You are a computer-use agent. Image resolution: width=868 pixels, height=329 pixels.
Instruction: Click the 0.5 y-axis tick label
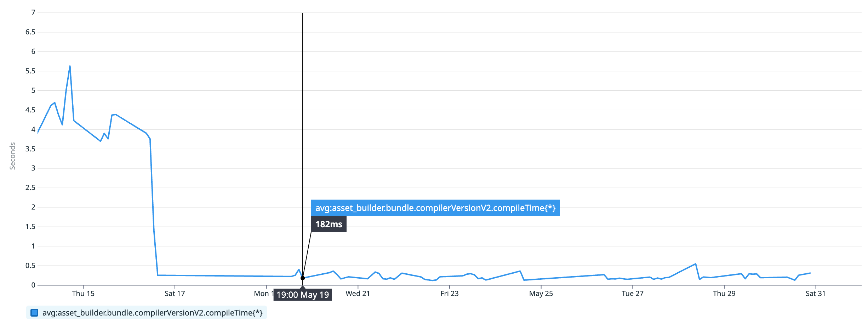pos(30,266)
